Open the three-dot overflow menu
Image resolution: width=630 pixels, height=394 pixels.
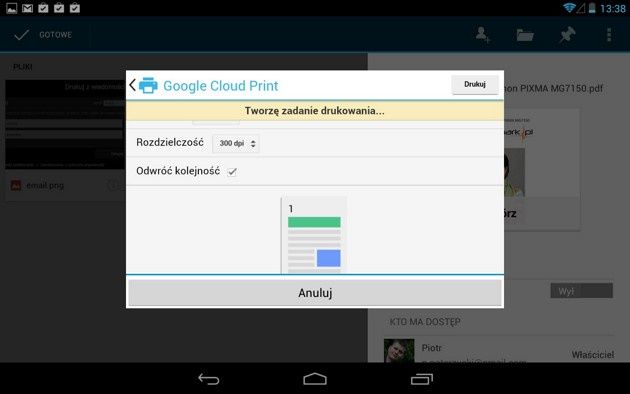click(609, 35)
